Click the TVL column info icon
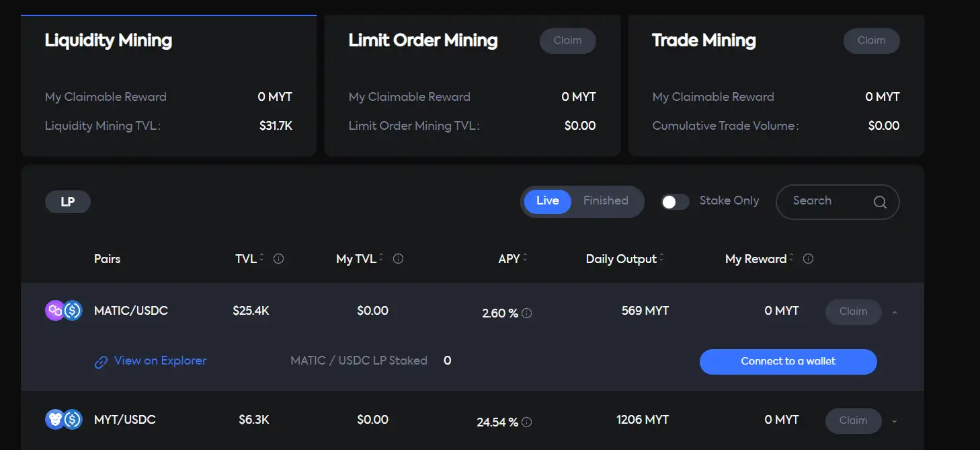This screenshot has width=980, height=450. [278, 259]
